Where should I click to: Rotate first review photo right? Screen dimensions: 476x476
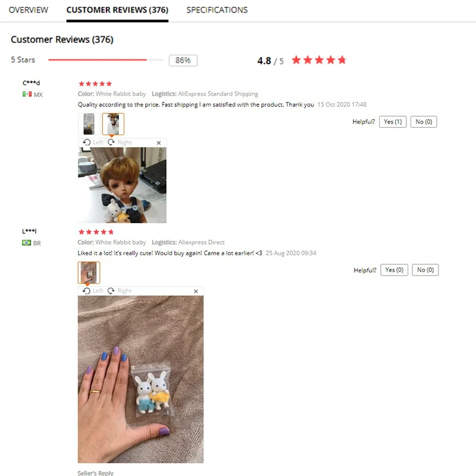pos(120,142)
